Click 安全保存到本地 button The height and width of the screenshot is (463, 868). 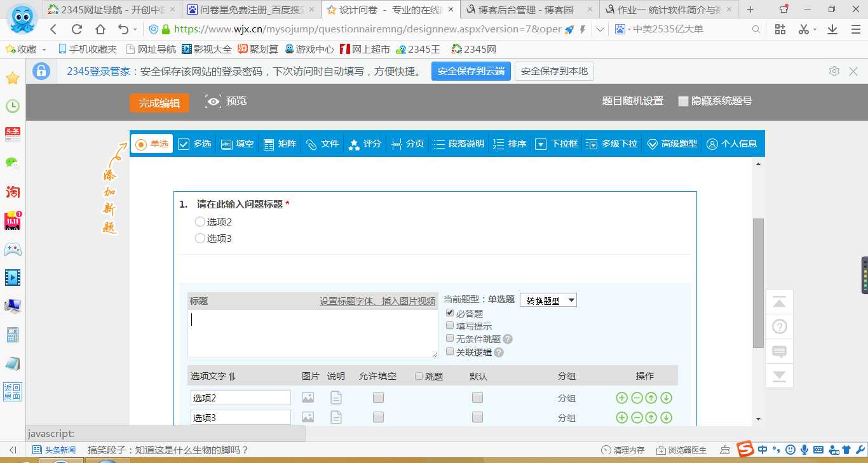pos(554,71)
